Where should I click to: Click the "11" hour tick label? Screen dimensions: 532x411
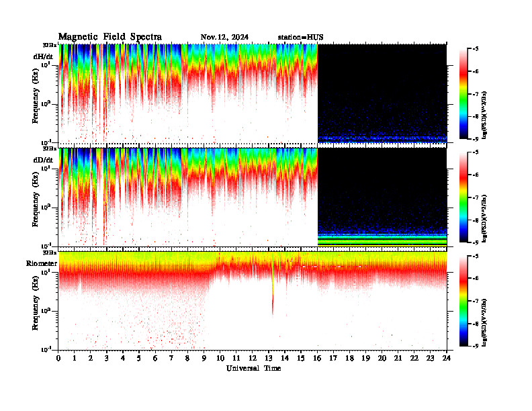coord(236,359)
